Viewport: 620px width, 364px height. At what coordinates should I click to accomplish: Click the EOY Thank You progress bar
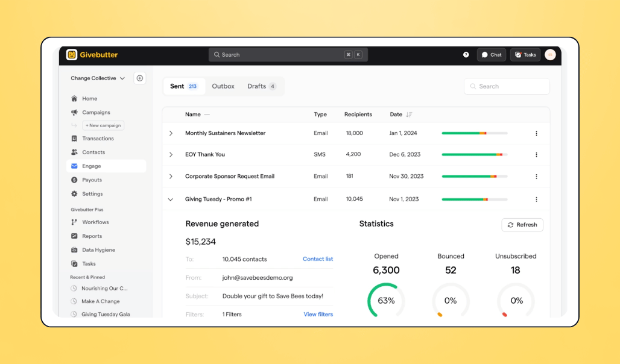475,154
